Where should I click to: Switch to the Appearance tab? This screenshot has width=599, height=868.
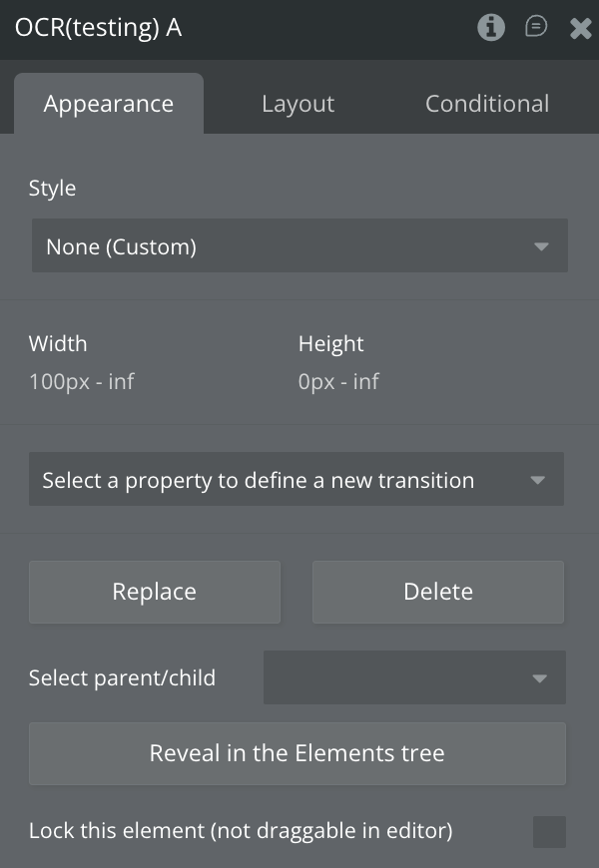click(109, 104)
